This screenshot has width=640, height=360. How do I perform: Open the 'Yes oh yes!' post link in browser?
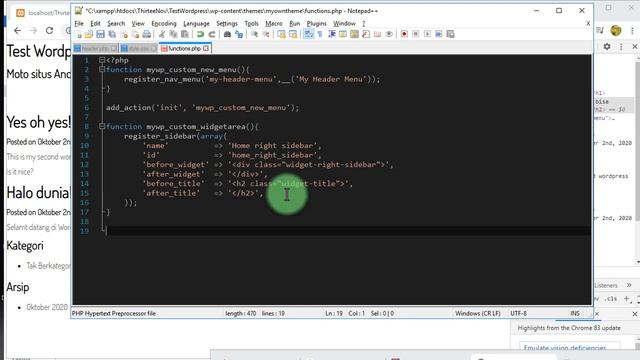[38, 122]
